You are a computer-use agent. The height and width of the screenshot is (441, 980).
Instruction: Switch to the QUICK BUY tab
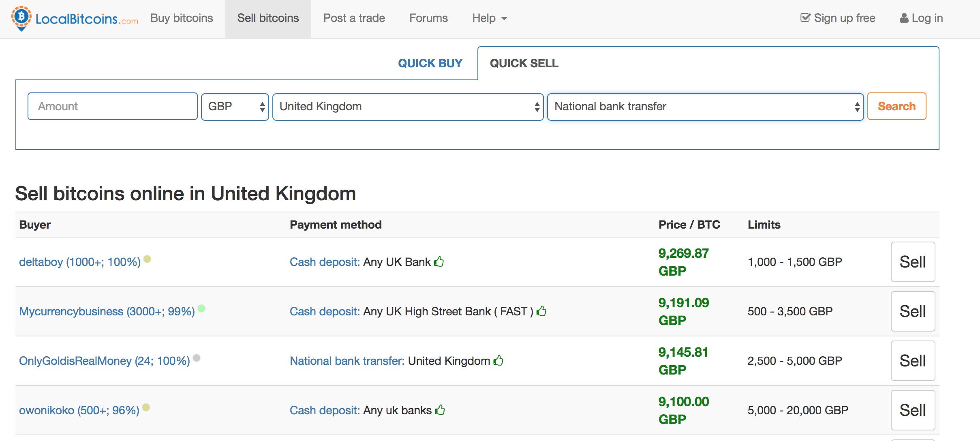coord(430,63)
